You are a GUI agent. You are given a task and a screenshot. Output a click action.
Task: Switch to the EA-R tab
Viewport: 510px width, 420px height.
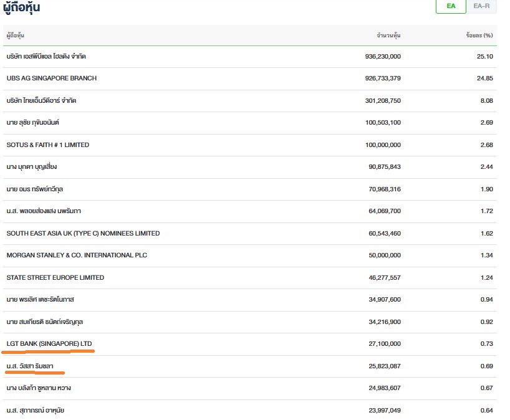[481, 6]
